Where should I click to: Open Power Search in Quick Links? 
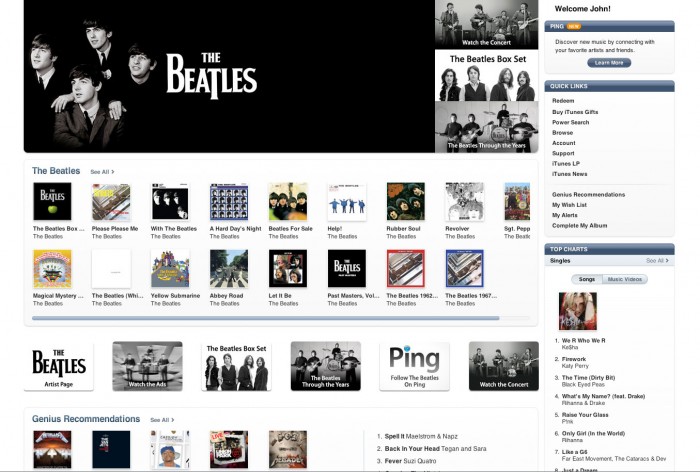(x=571, y=122)
